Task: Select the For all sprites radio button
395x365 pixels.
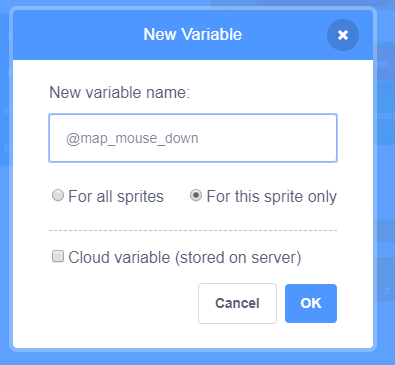Action: point(58,195)
